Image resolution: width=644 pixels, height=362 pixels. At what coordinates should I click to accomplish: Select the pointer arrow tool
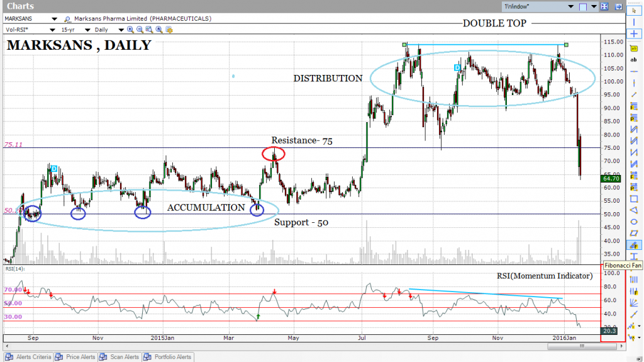pyautogui.click(x=634, y=11)
